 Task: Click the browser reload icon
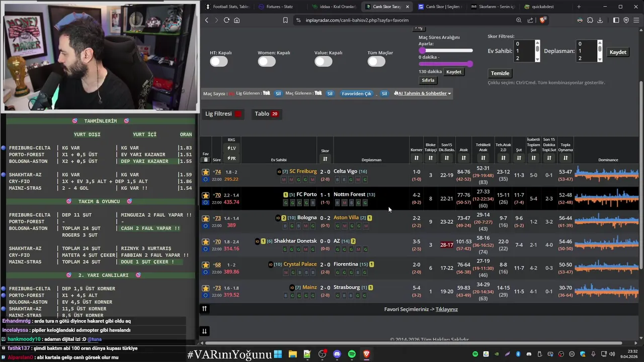[226, 20]
